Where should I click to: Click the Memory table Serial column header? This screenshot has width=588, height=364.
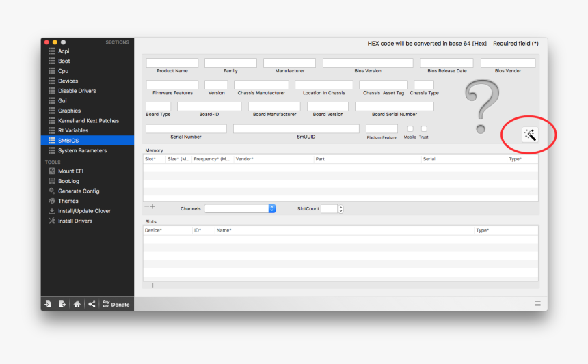pos(464,159)
